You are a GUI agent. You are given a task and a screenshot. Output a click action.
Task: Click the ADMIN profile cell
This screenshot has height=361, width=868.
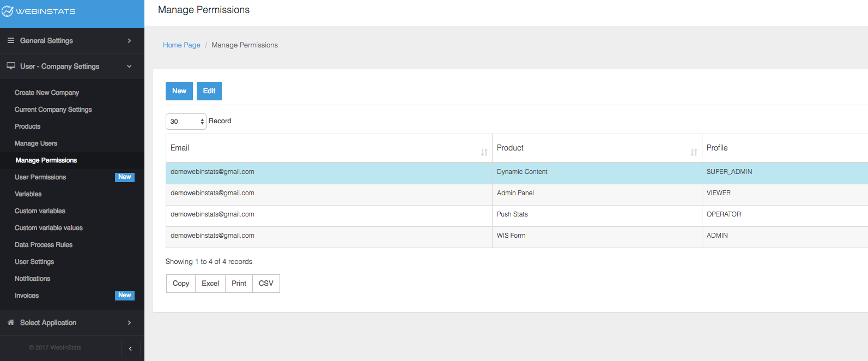tap(785, 237)
